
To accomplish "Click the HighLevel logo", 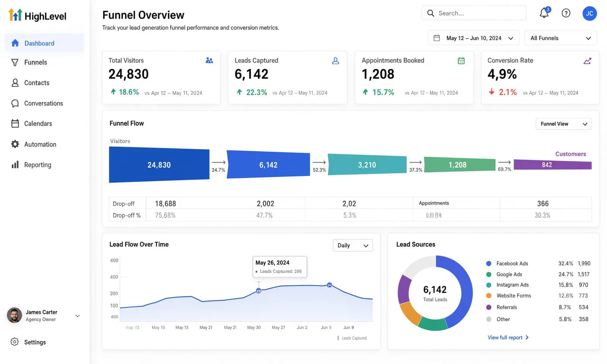I will pyautogui.click(x=37, y=15).
